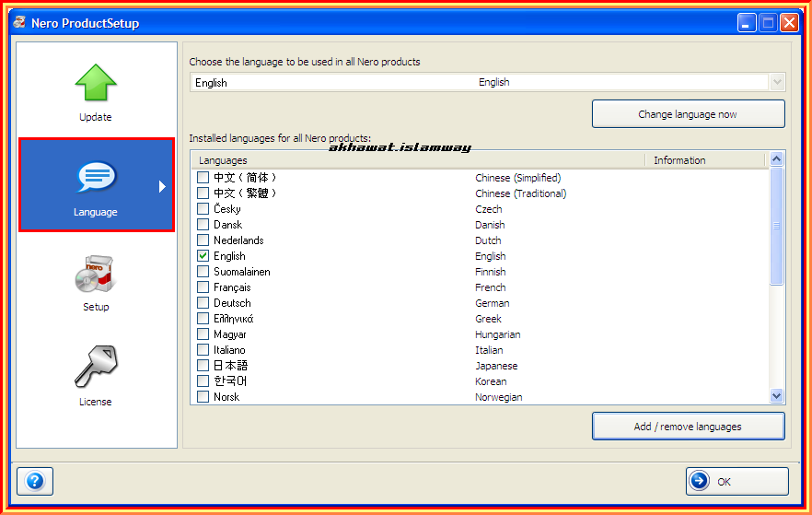Open the License key icon
812x515 pixels.
(97, 367)
